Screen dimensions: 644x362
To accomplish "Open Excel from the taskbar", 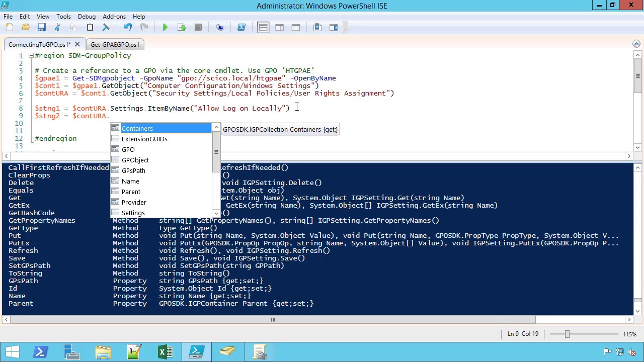I will pos(165,352).
